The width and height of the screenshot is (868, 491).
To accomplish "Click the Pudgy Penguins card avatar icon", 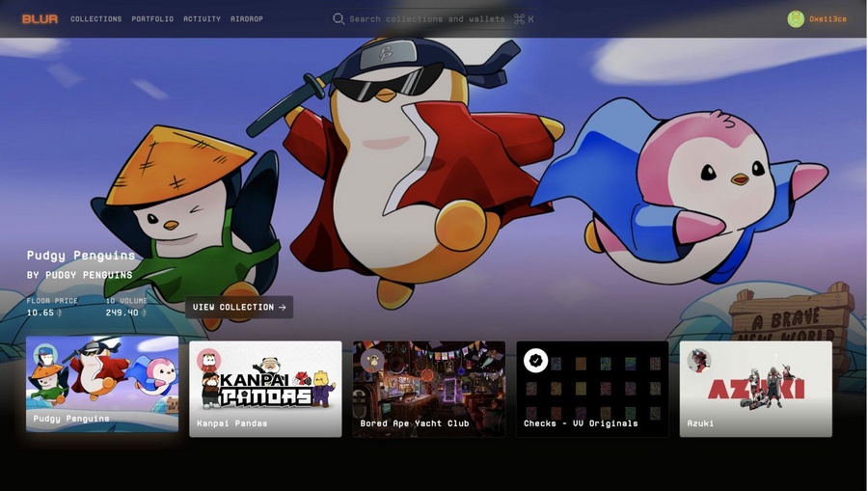I will pyautogui.click(x=45, y=356).
